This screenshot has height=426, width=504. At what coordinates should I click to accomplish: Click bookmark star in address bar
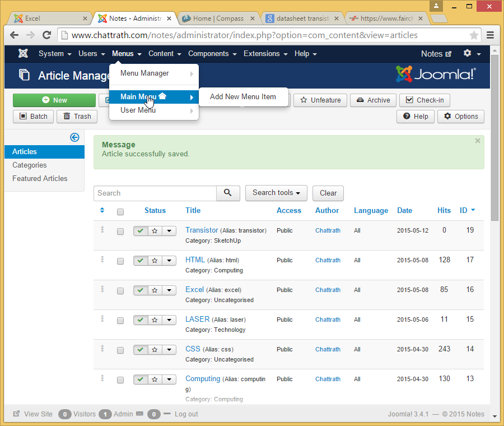coord(474,35)
